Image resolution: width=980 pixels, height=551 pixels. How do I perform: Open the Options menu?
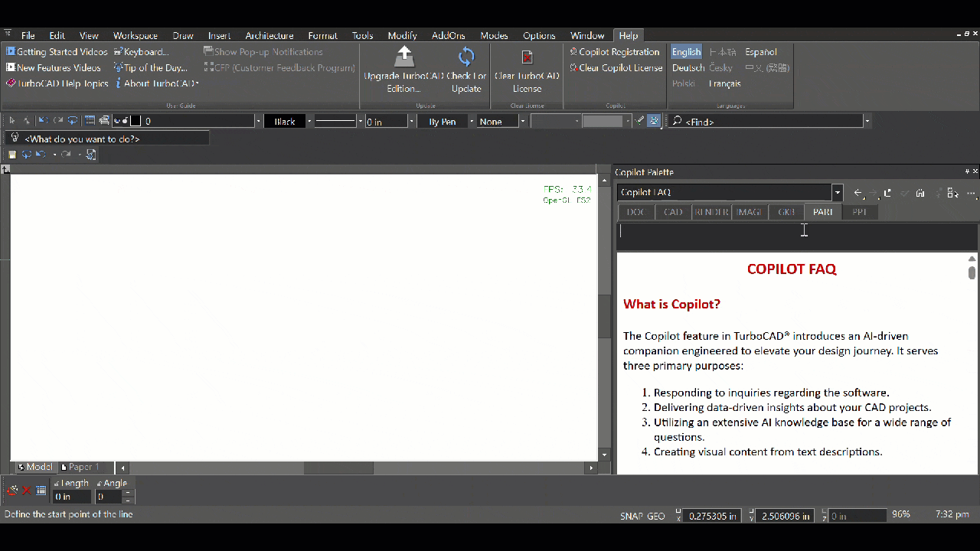(x=539, y=35)
